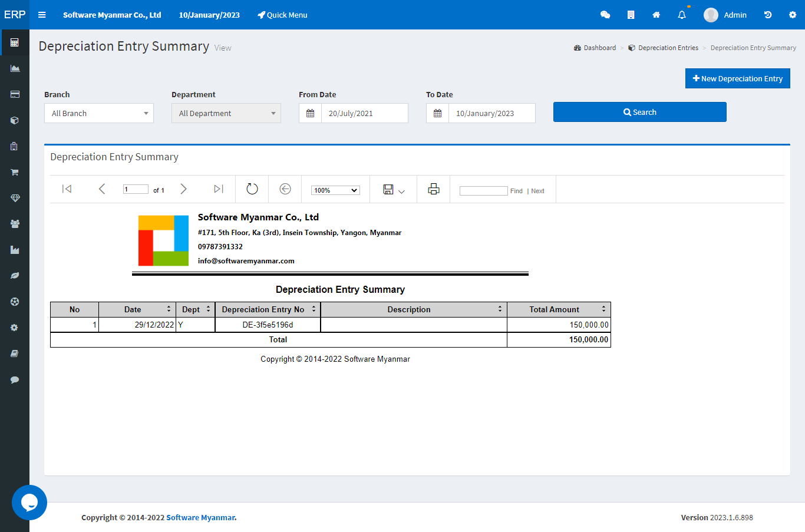Click the company logo in report

(x=163, y=240)
